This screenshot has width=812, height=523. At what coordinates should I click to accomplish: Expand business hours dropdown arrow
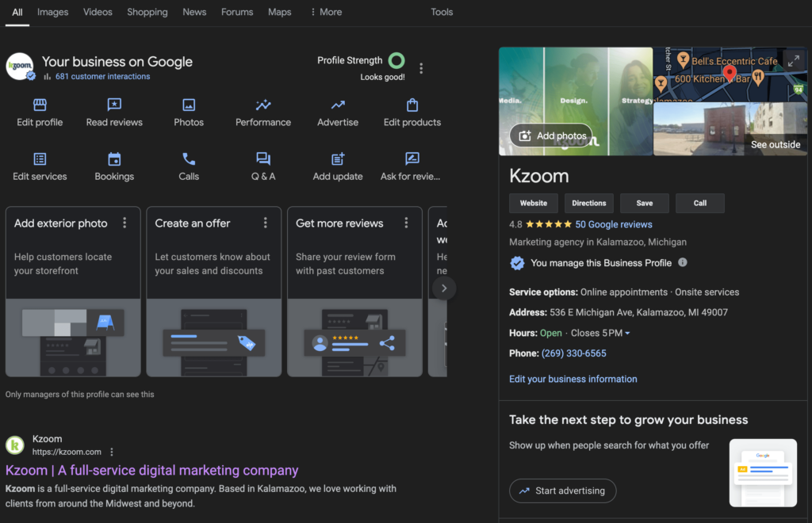[x=628, y=333]
